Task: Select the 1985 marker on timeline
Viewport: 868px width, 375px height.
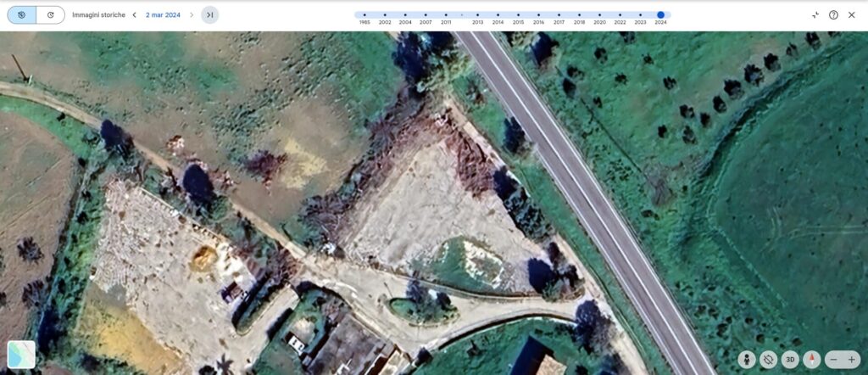Action: (x=364, y=15)
